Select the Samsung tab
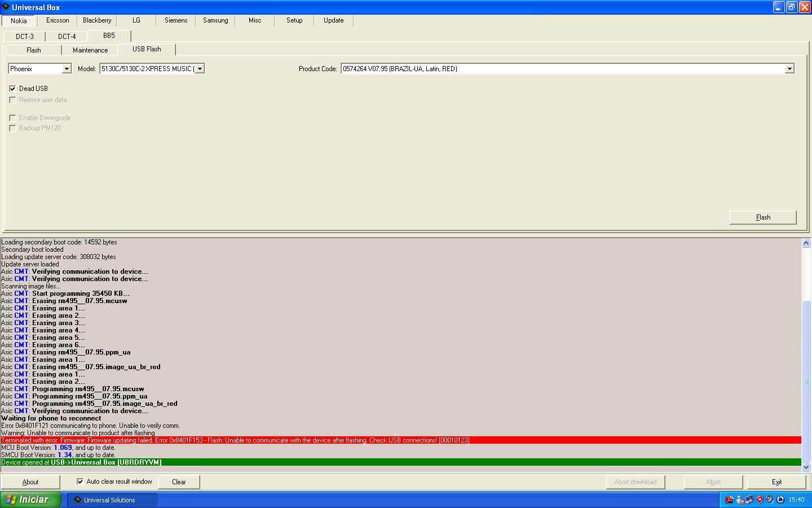This screenshot has height=508, width=812. point(215,20)
